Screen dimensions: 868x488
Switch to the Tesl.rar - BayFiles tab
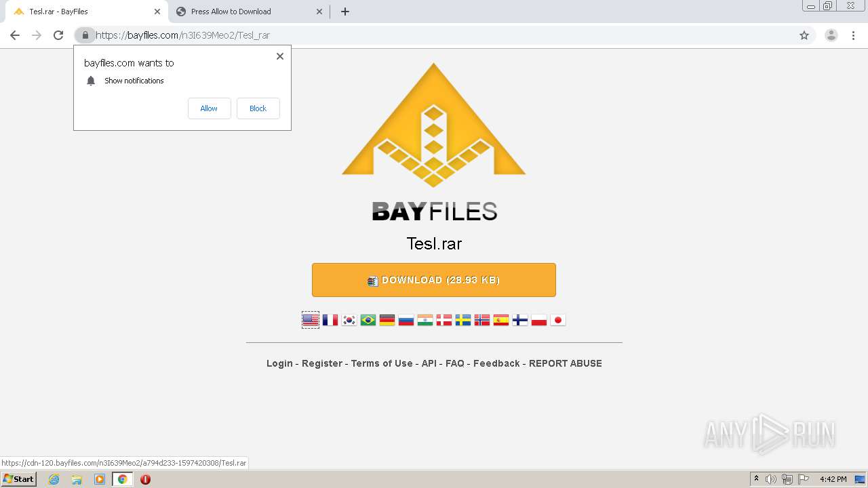[x=85, y=12]
